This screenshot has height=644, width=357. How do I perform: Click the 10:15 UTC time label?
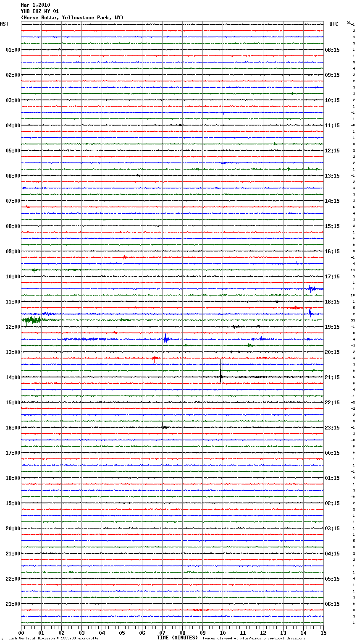332,100
